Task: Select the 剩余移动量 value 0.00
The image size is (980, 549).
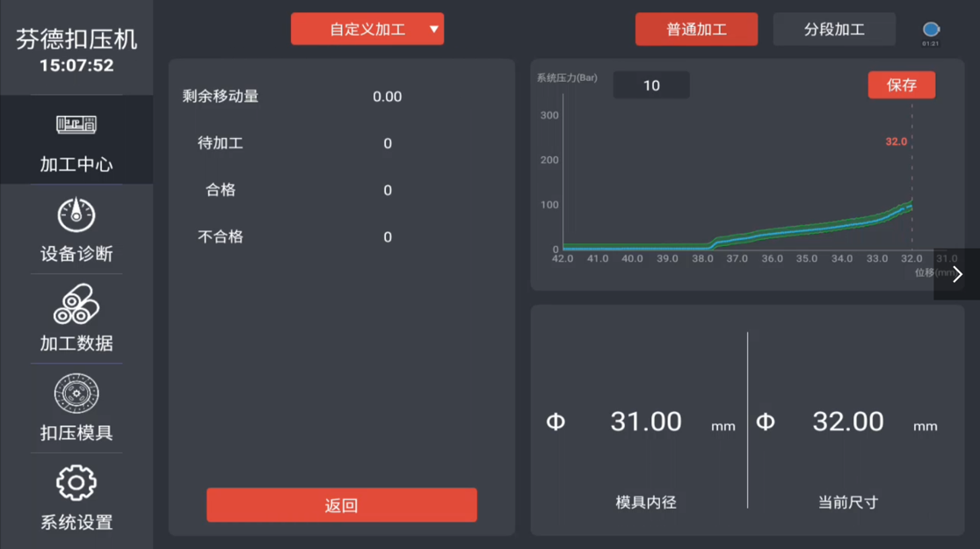Action: tap(387, 97)
